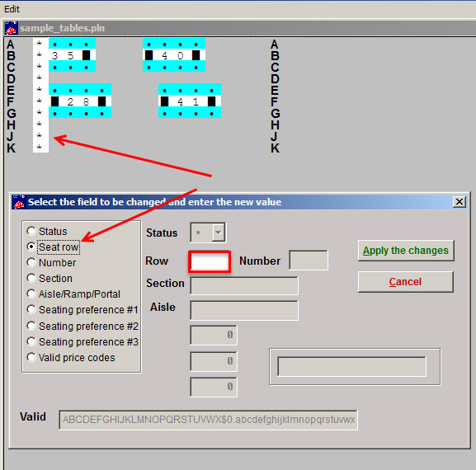Click the asterisk marker in row A
476x470 pixels.
39,44
